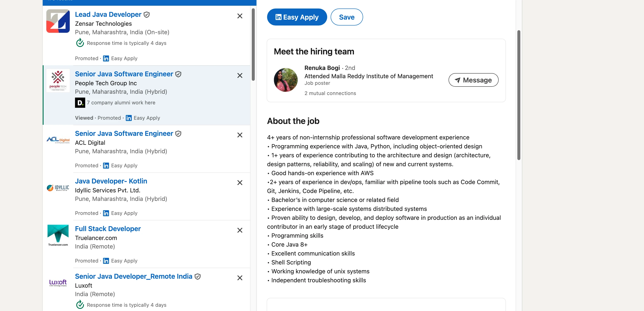This screenshot has width=644, height=311.
Task: Dismiss the Luxoft job card
Action: click(x=240, y=278)
